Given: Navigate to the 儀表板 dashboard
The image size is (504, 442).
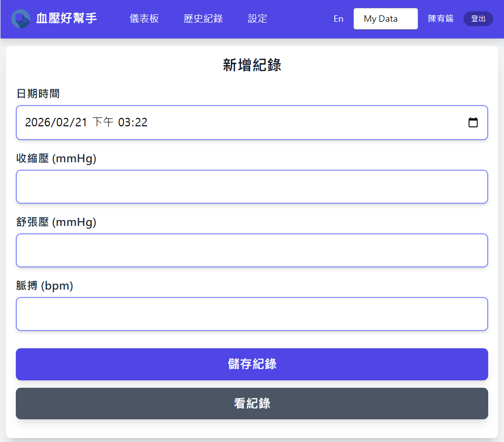Looking at the screenshot, I should point(144,19).
